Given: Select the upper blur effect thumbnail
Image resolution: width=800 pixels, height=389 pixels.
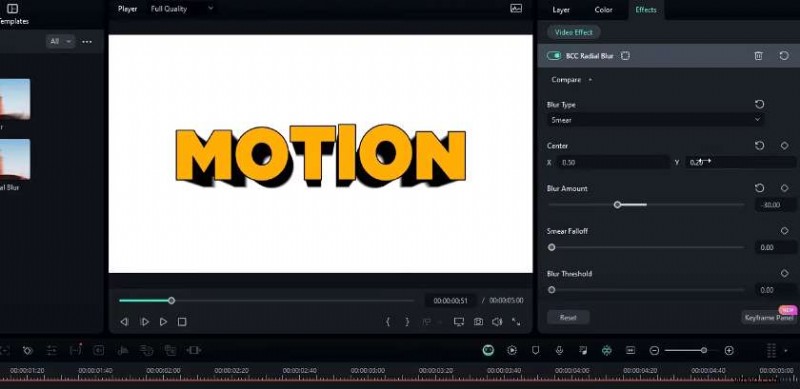Looking at the screenshot, I should point(15,99).
